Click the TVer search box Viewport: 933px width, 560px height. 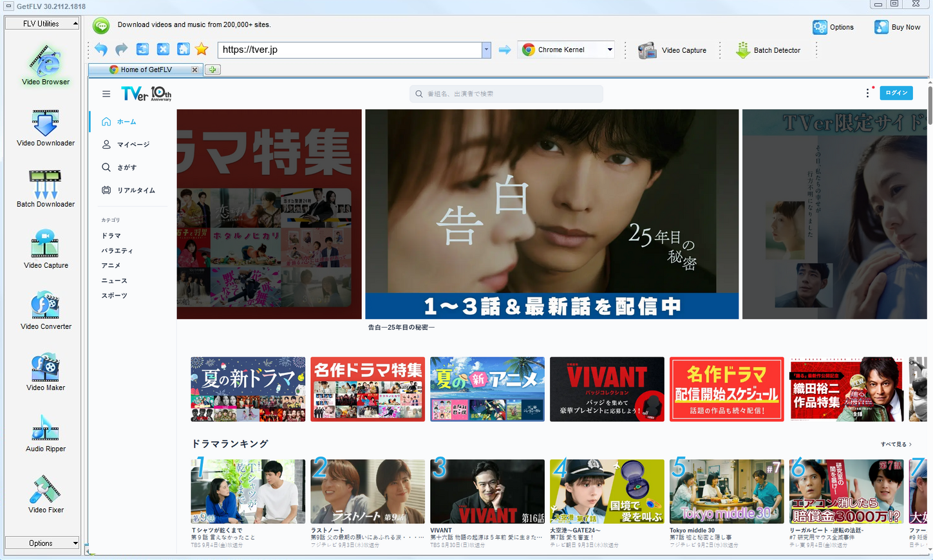coord(506,94)
